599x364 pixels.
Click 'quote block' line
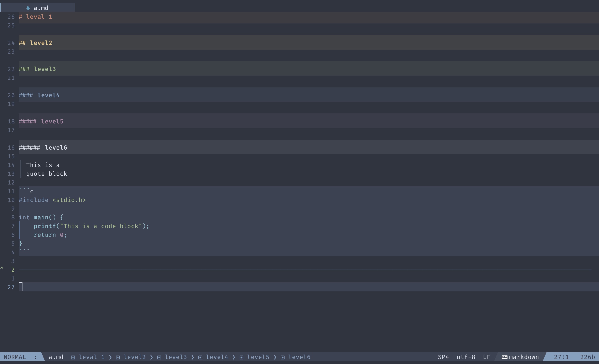(47, 174)
